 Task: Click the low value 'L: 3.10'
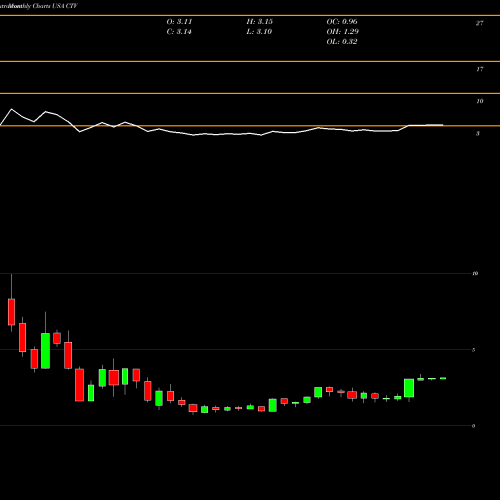(x=259, y=32)
